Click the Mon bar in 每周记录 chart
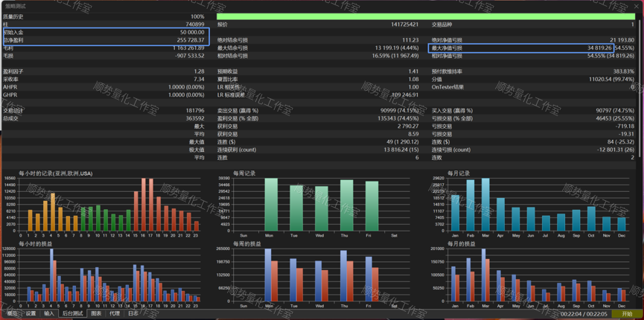 [x=271, y=204]
